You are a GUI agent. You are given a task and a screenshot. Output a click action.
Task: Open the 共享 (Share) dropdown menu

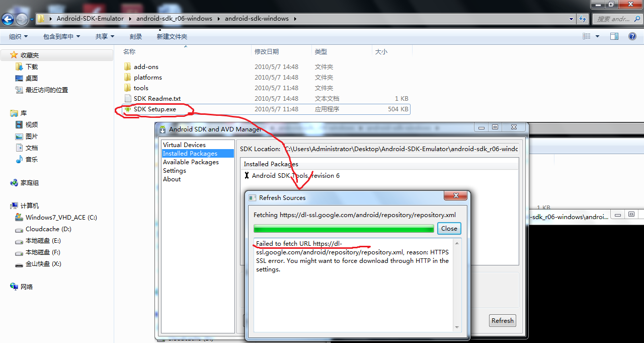(x=105, y=36)
